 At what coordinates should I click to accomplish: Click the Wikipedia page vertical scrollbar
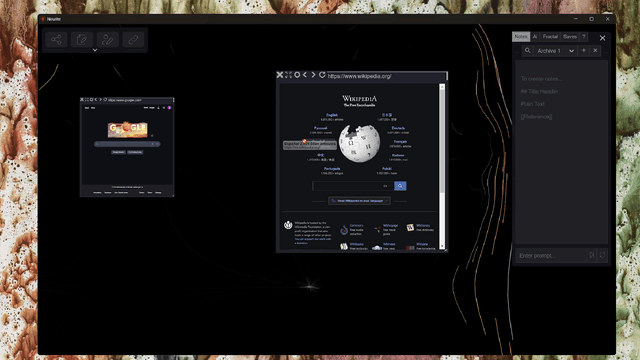click(442, 167)
